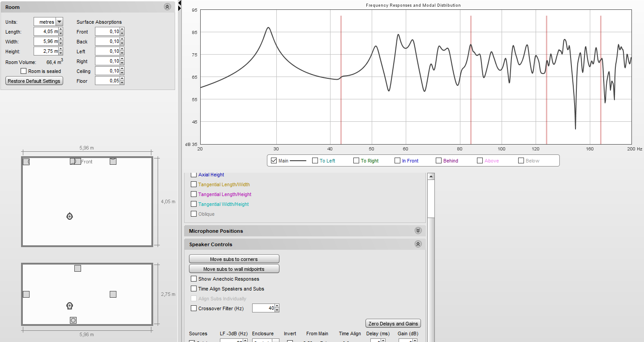This screenshot has height=342, width=644.
Task: Expand the Microphone Positions section
Action: pos(418,231)
